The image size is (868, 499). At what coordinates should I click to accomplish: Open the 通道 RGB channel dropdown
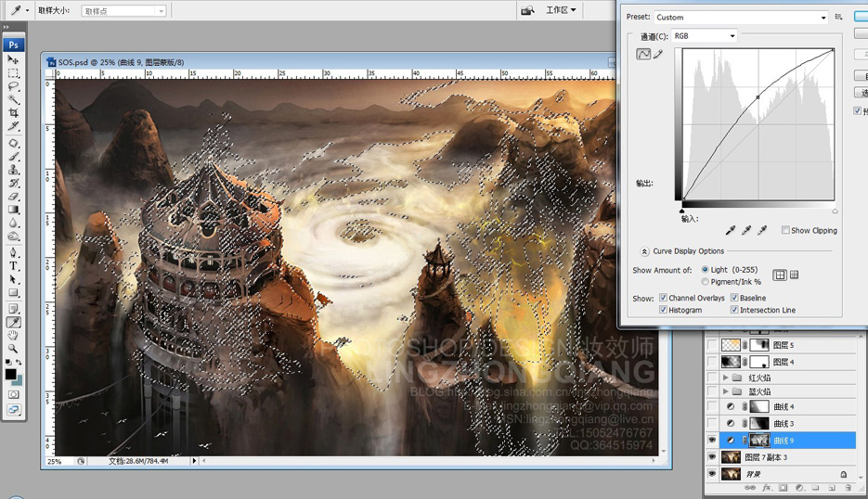pos(705,36)
